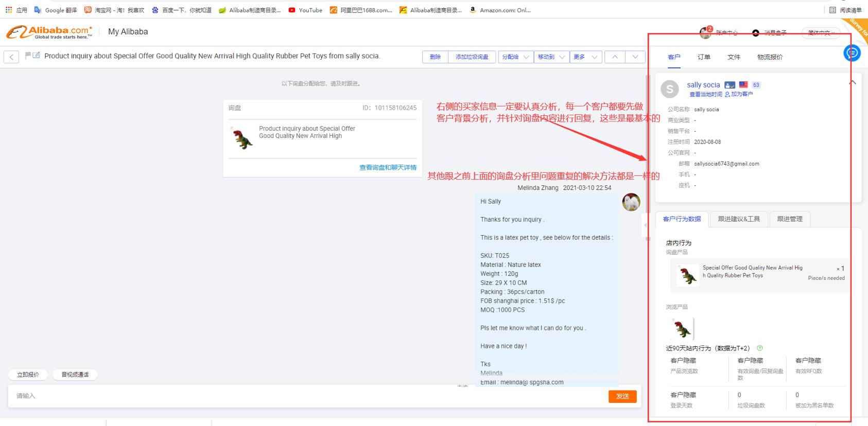868x426 pixels.
Task: Select the 客户行为数据 tab
Action: [x=682, y=219]
